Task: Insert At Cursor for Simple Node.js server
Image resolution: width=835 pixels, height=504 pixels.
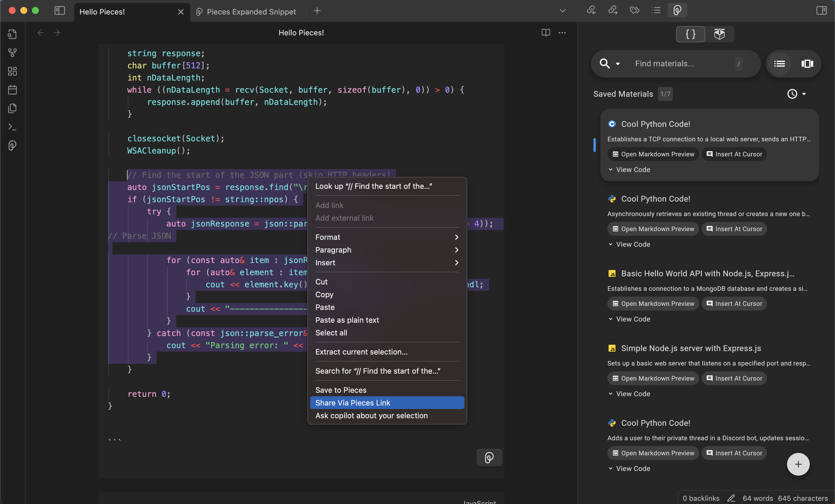Action: [x=734, y=378]
